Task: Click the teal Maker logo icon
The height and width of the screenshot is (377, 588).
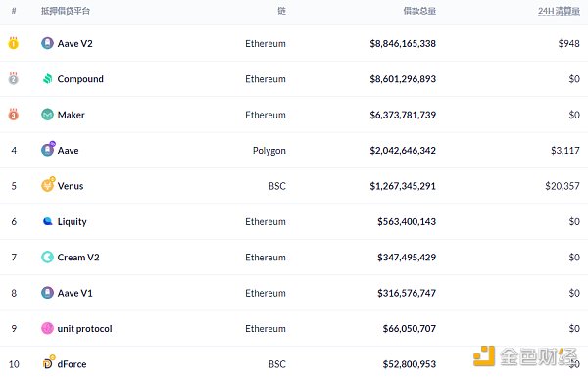Action: coord(47,115)
